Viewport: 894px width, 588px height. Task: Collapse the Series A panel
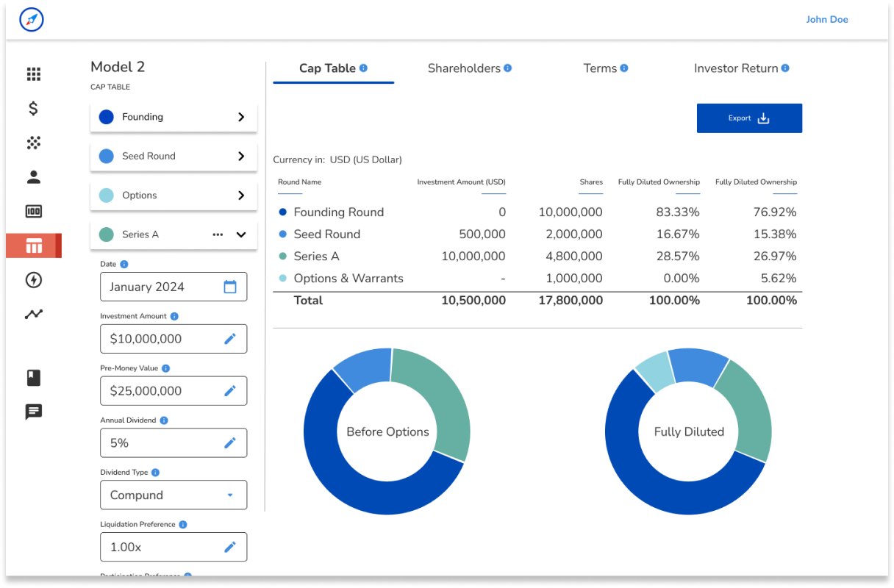[x=240, y=234]
